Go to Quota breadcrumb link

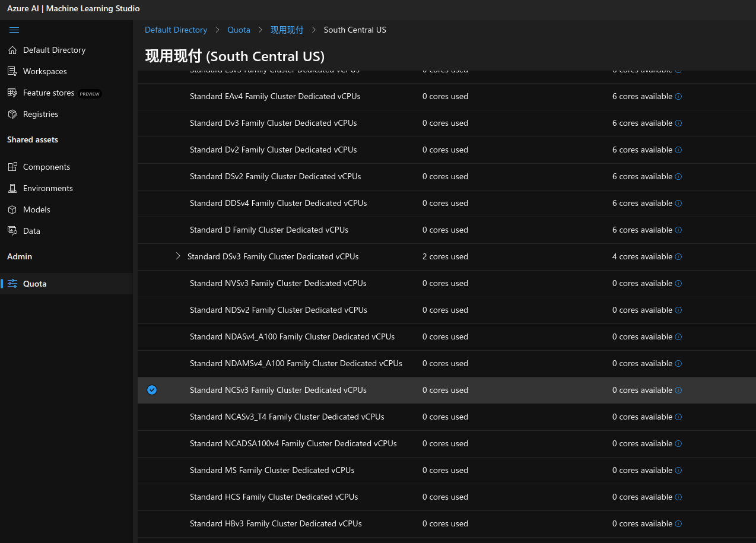(x=239, y=30)
